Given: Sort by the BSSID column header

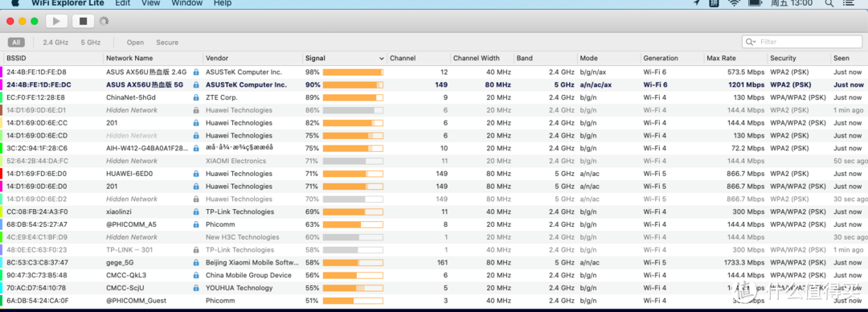Looking at the screenshot, I should 53,58.
